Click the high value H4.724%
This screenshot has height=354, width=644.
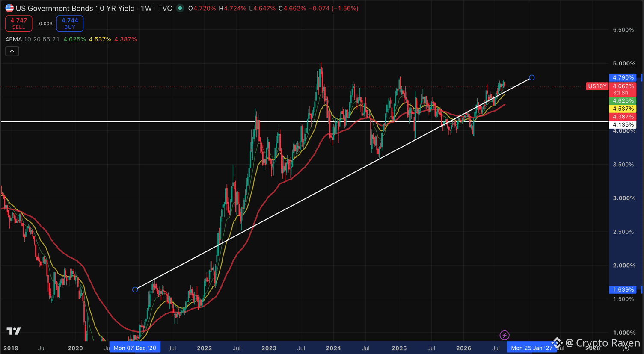[232, 8]
